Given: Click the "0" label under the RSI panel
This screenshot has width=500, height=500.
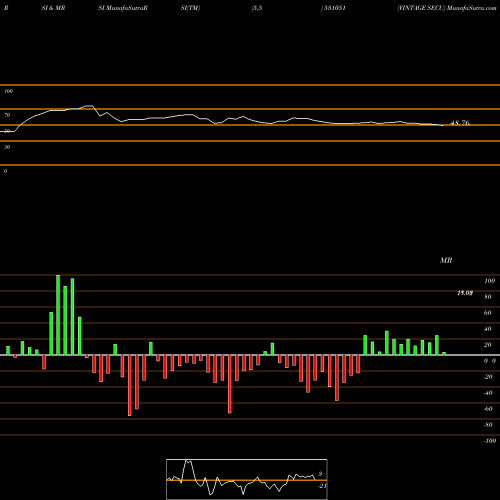Looking at the screenshot, I should 5,171.
